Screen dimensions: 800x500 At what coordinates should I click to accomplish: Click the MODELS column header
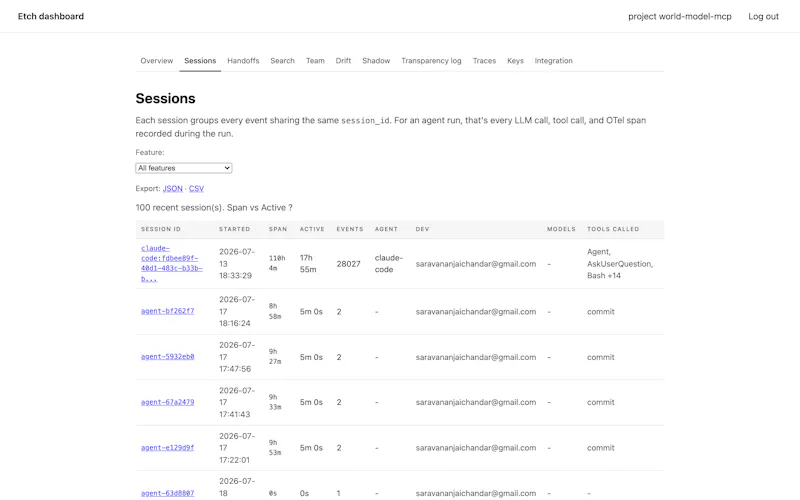click(561, 229)
